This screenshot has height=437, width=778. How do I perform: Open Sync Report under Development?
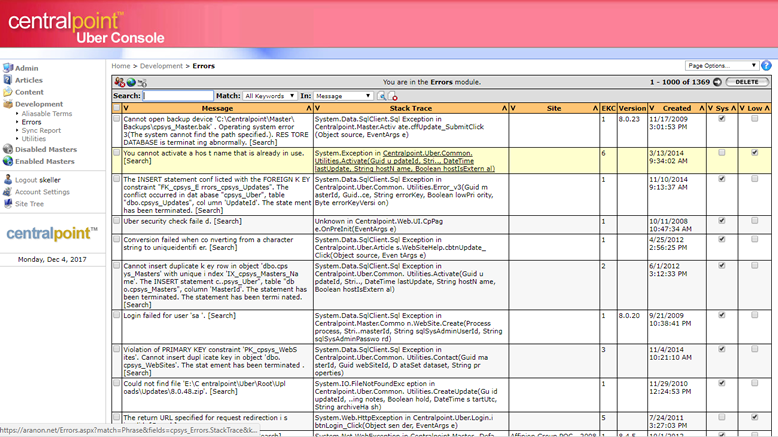41,130
